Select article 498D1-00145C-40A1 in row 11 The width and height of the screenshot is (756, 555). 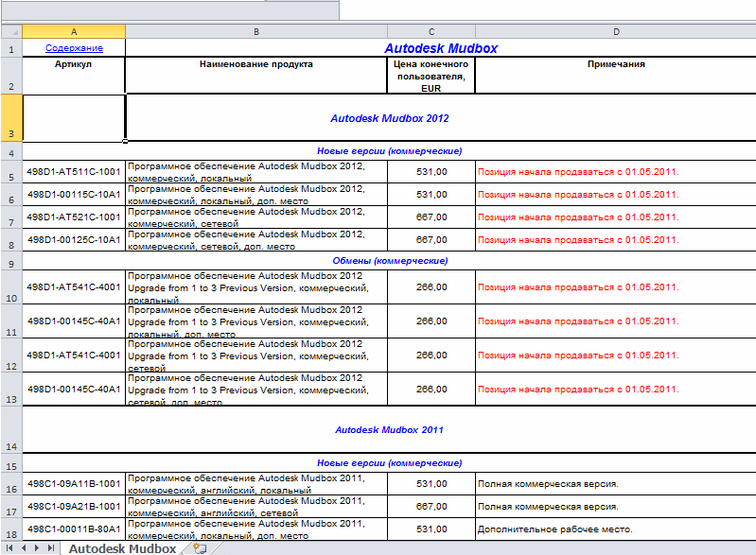tap(73, 321)
